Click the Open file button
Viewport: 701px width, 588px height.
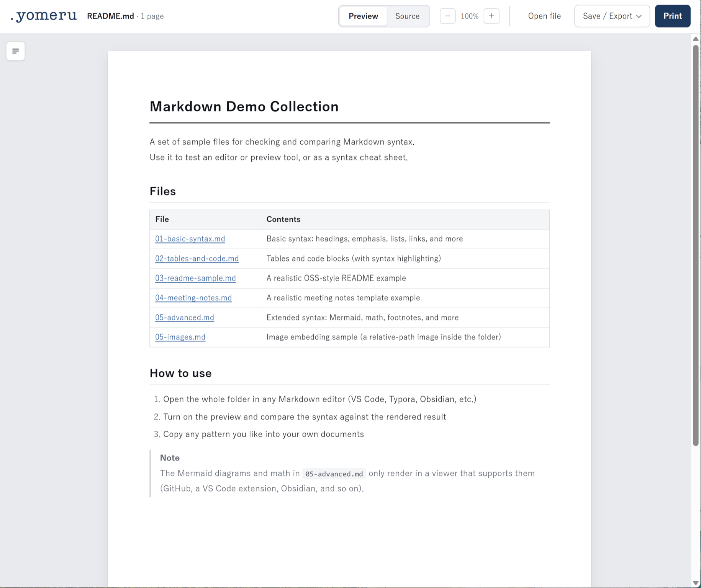(x=544, y=16)
